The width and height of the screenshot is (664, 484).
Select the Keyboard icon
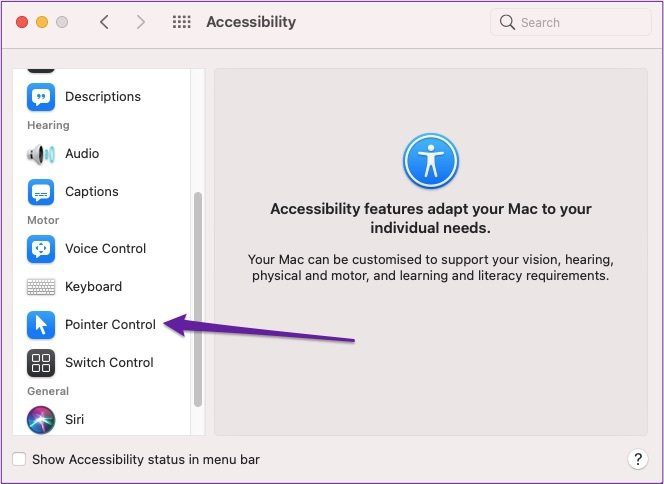click(x=41, y=287)
